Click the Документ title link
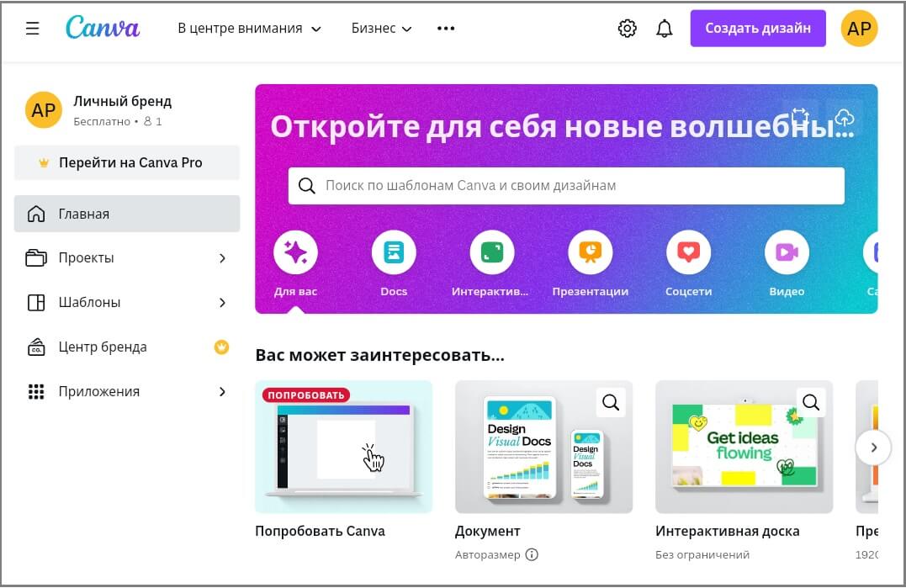The image size is (906, 588). coord(488,531)
